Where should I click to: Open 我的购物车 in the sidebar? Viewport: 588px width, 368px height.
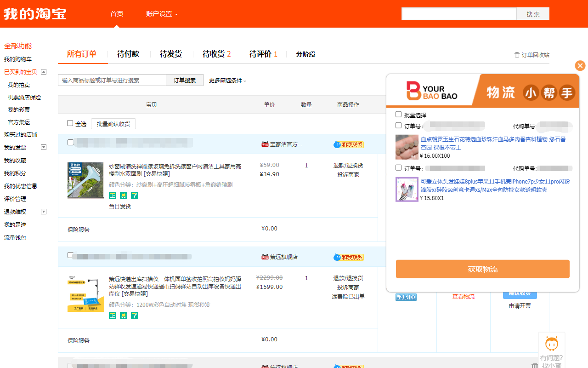(x=18, y=59)
